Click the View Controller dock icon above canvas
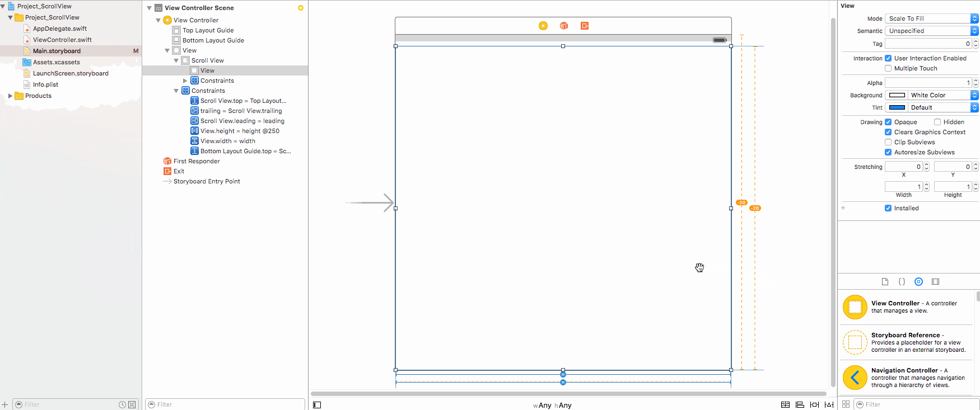This screenshot has height=410, width=980. (x=543, y=26)
